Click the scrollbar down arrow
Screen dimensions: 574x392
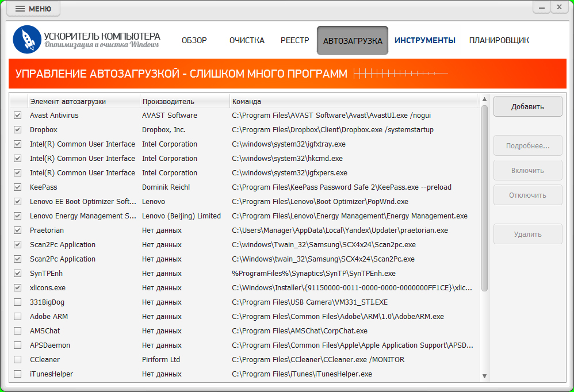click(484, 376)
